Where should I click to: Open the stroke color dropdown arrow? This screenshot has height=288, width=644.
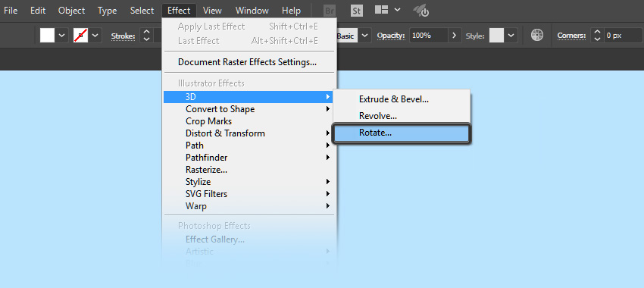(x=95, y=36)
